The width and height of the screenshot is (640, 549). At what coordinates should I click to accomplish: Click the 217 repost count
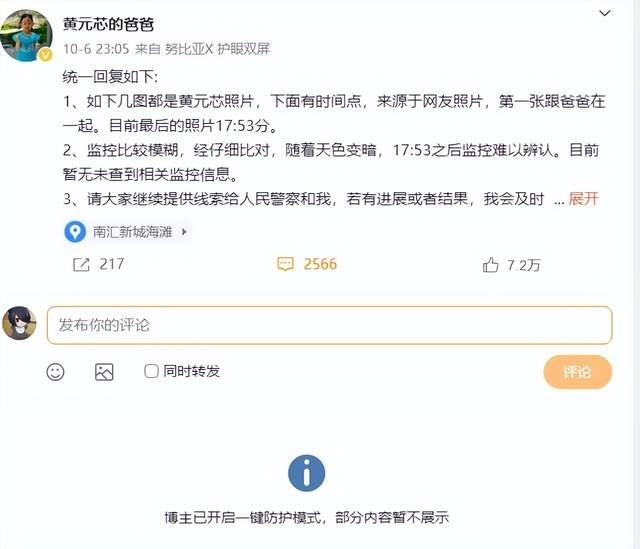(x=111, y=264)
